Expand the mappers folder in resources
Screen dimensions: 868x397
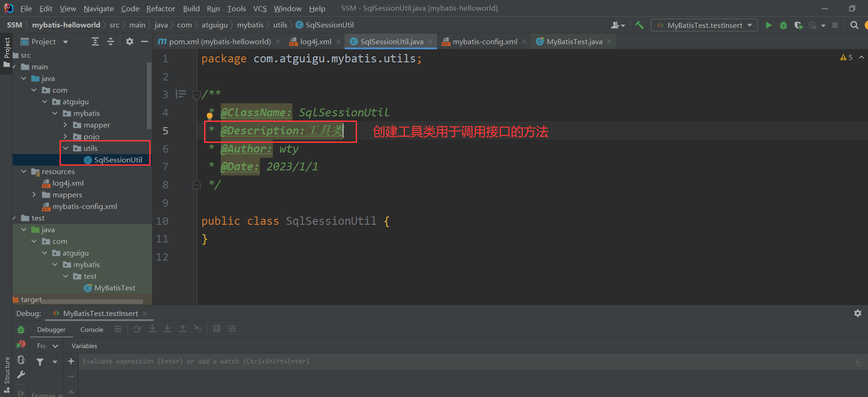(34, 195)
